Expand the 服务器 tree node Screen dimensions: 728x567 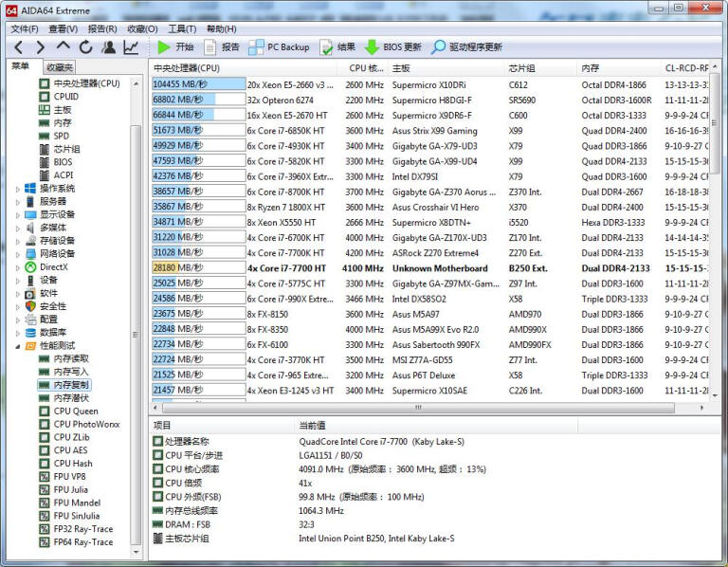18,202
